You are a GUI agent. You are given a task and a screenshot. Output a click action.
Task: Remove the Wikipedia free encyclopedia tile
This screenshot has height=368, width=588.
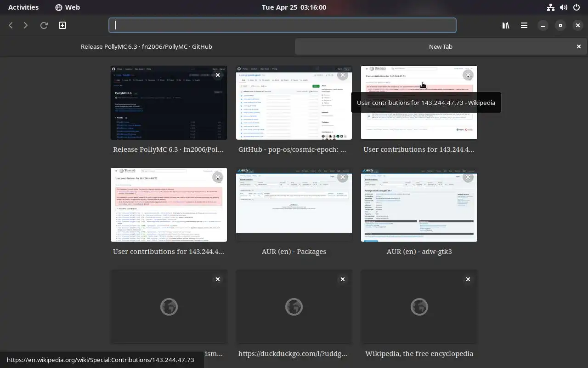click(x=468, y=279)
